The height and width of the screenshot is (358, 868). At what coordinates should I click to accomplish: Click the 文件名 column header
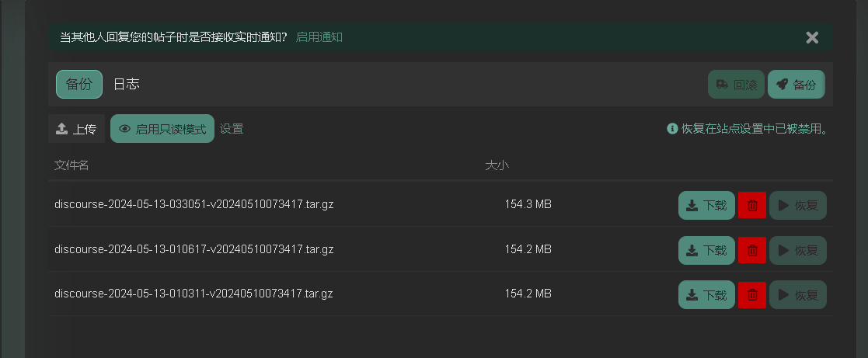click(x=71, y=165)
